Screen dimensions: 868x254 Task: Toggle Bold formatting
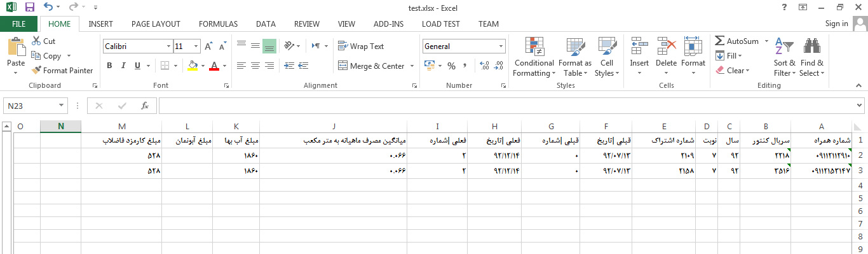click(109, 66)
